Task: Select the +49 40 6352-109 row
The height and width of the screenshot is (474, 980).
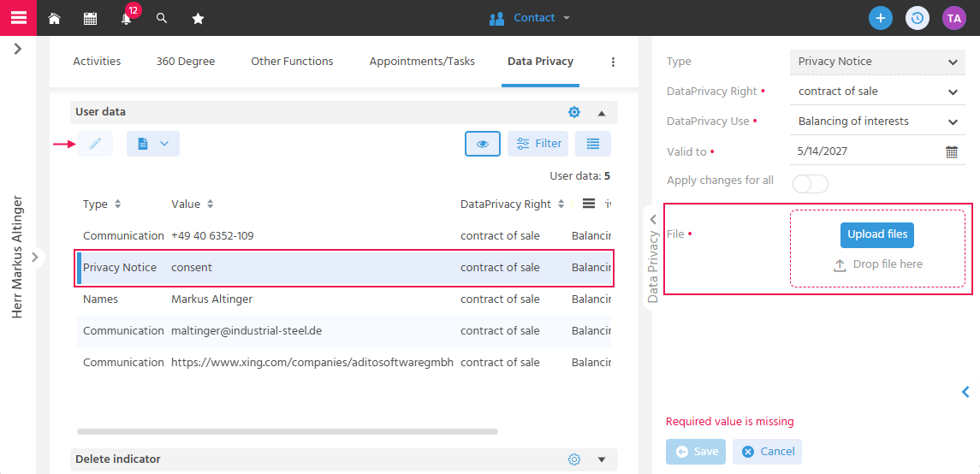Action: [x=344, y=236]
